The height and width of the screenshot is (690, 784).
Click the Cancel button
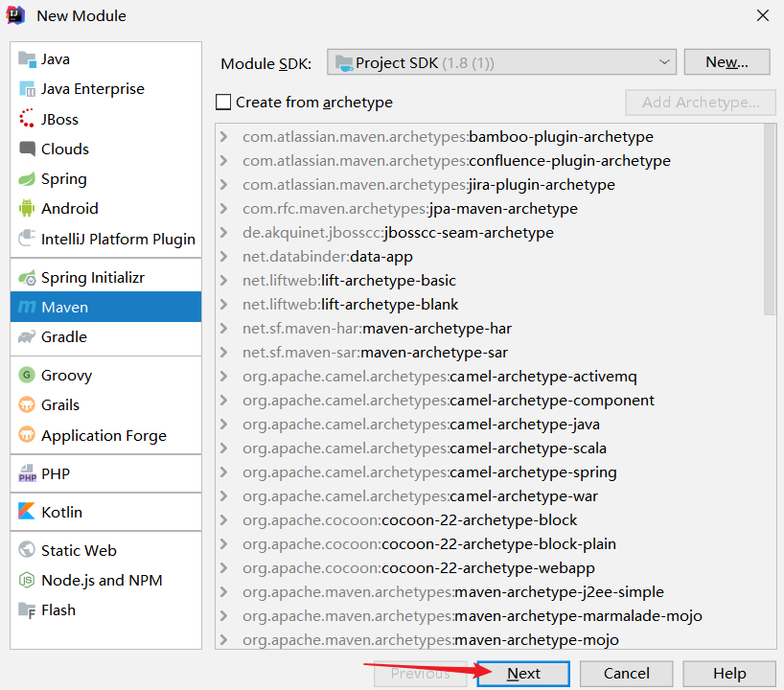[627, 674]
